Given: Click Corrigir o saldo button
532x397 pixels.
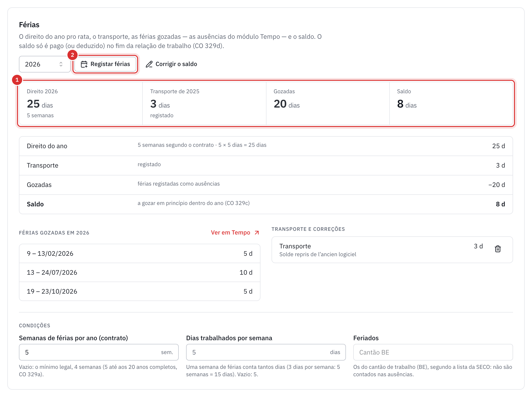Looking at the screenshot, I should coord(171,64).
